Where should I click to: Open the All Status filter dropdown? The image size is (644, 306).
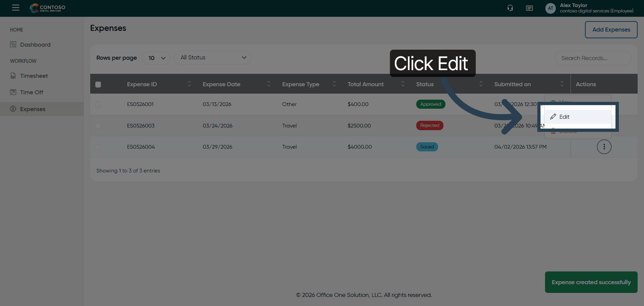pos(212,58)
